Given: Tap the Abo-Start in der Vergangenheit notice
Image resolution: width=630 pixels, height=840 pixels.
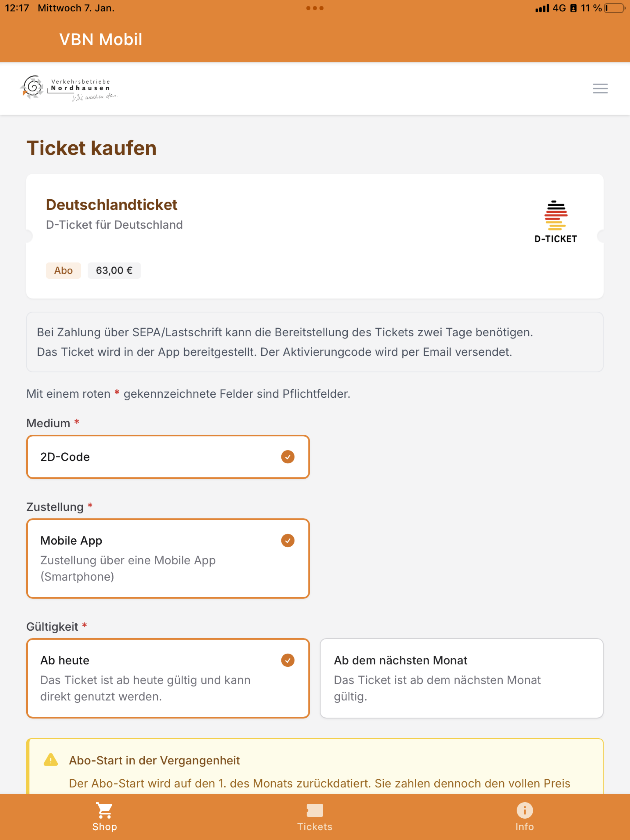Looking at the screenshot, I should 315,766.
